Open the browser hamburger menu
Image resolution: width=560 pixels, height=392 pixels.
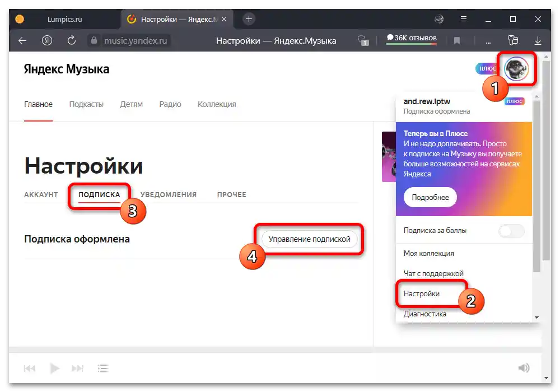coord(464,19)
